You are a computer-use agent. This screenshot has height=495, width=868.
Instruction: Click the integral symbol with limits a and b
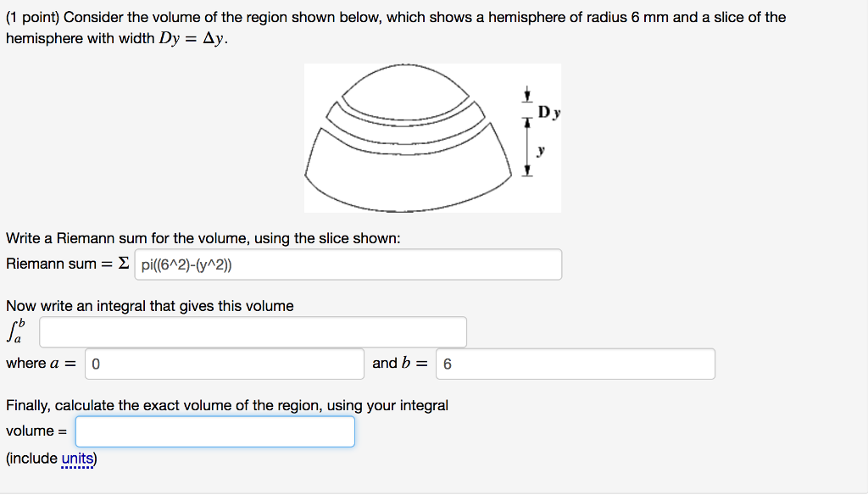coord(16,331)
